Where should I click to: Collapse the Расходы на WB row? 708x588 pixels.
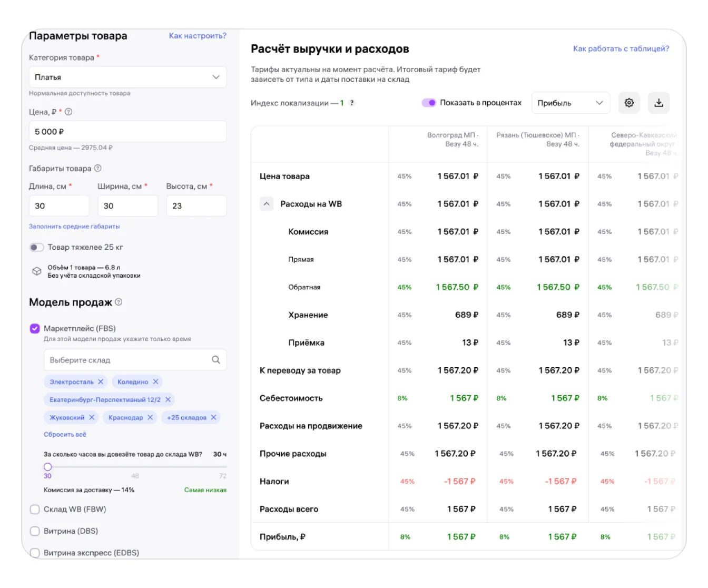point(267,204)
